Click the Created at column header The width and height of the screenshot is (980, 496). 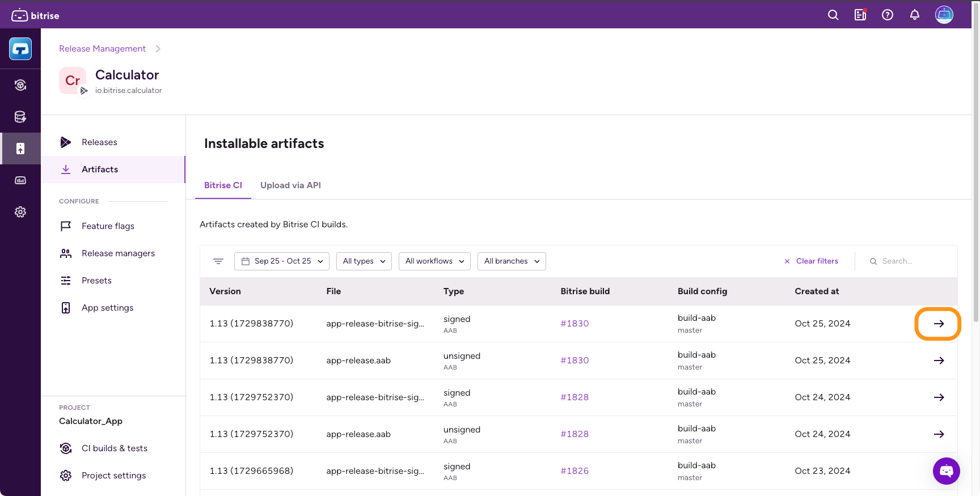817,291
